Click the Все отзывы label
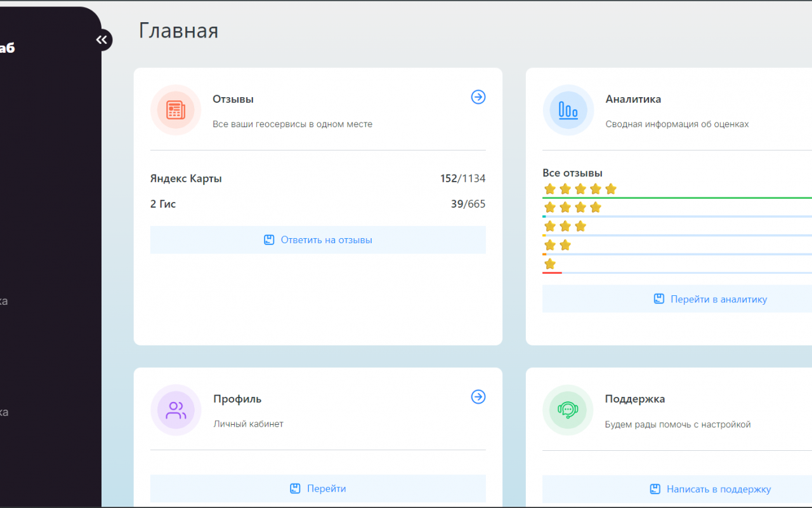The height and width of the screenshot is (508, 812). (572, 173)
